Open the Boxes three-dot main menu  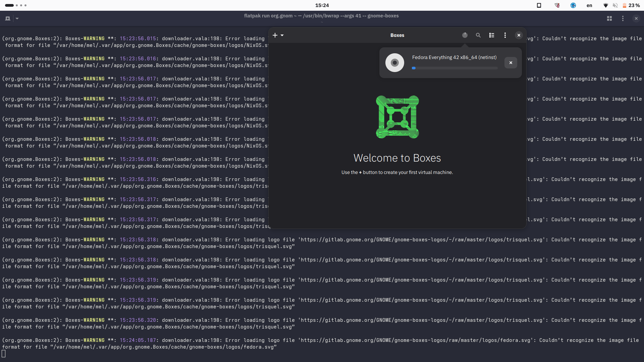[505, 35]
